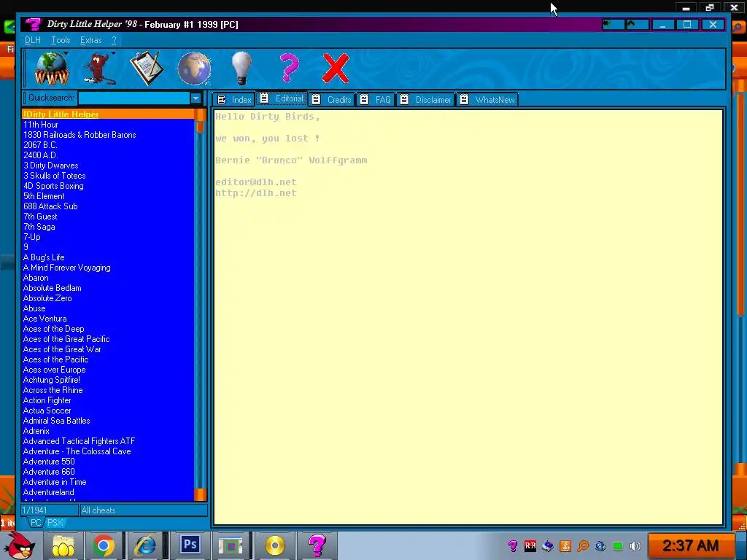Select 'Adventureland' in the list

(x=108, y=492)
